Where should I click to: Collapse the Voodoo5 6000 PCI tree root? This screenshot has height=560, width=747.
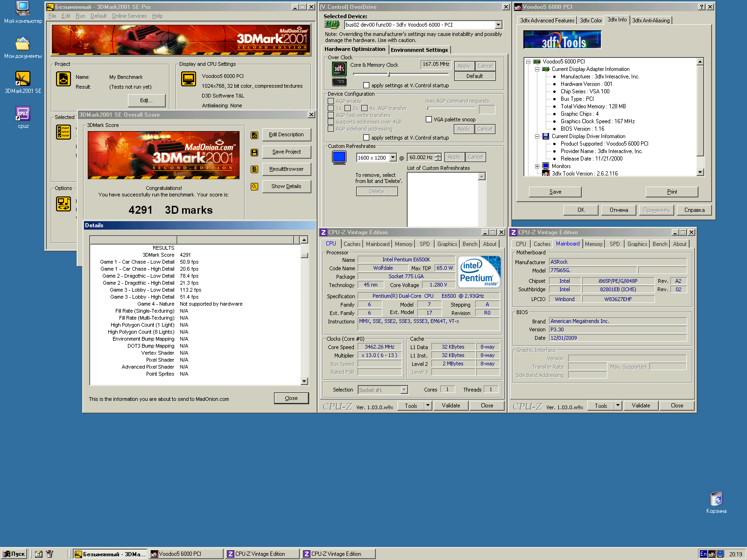[529, 62]
